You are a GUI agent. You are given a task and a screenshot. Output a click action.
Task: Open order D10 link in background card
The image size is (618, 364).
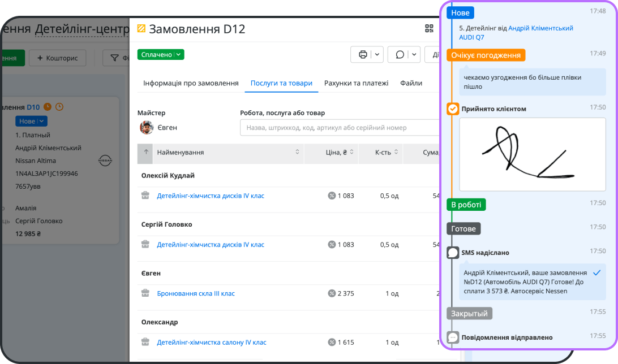pos(33,107)
